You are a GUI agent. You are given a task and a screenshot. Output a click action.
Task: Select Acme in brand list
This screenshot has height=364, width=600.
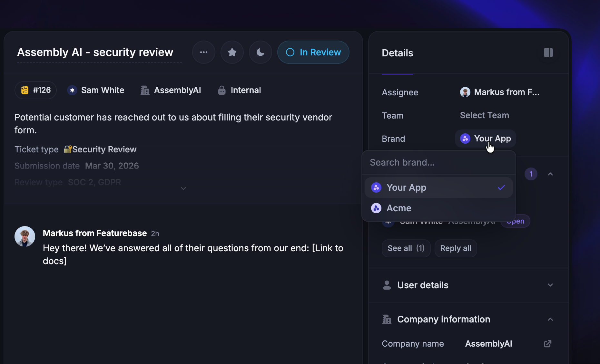click(439, 208)
